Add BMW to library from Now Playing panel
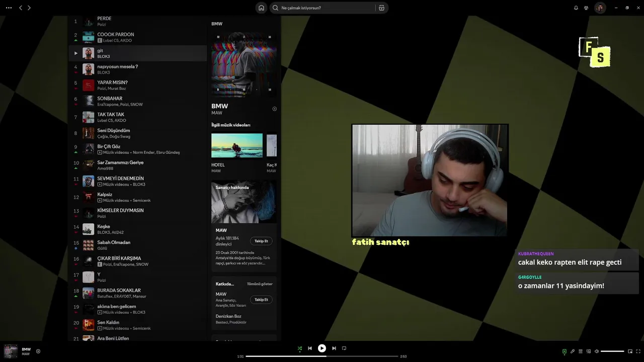Screen dimensions: 644x362 (274, 109)
